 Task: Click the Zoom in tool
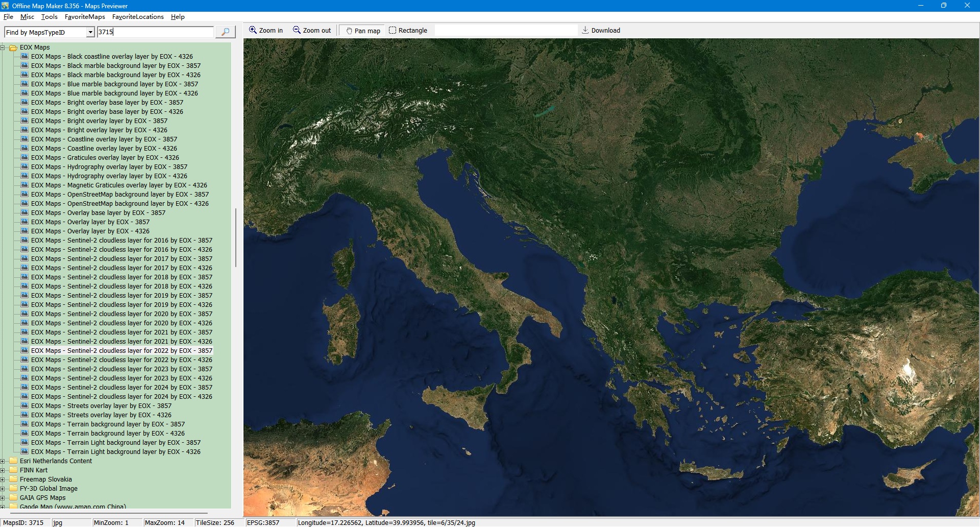tap(266, 31)
